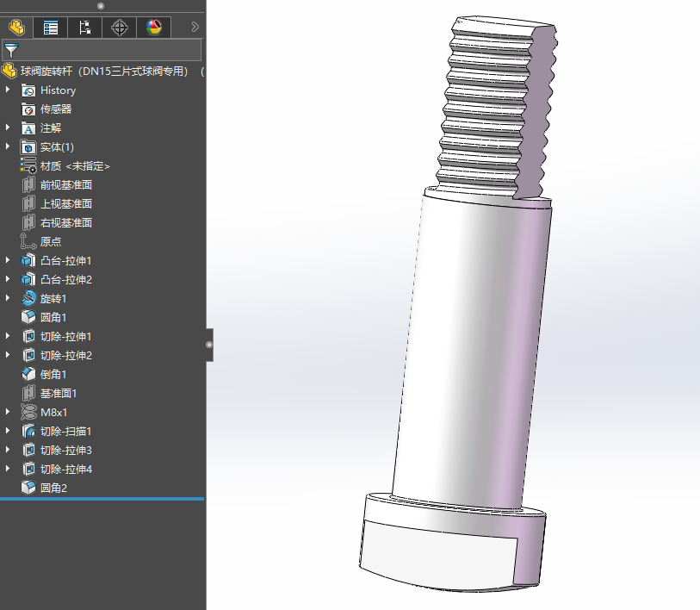Screen dimensions: 700x610
Task: Select the root part 球阀旋转杆 icon
Action: pyautogui.click(x=9, y=71)
